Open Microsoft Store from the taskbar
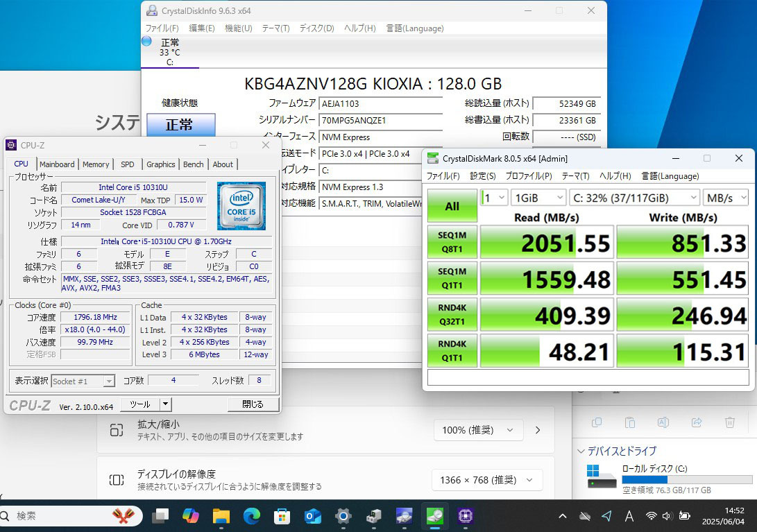The image size is (757, 532). tap(282, 516)
